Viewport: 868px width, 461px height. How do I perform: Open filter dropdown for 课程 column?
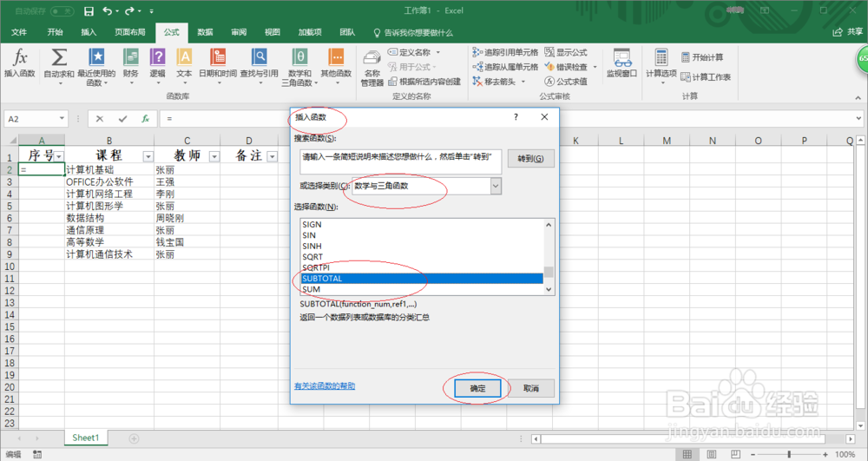click(x=148, y=156)
